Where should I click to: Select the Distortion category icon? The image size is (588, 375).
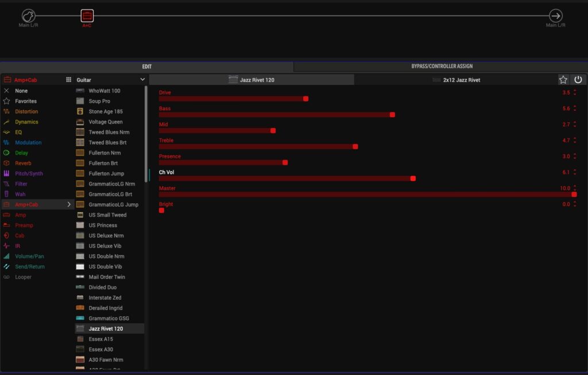7,111
